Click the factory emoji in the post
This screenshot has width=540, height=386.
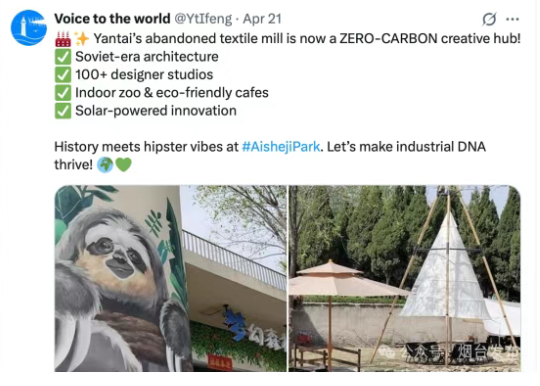(63, 39)
